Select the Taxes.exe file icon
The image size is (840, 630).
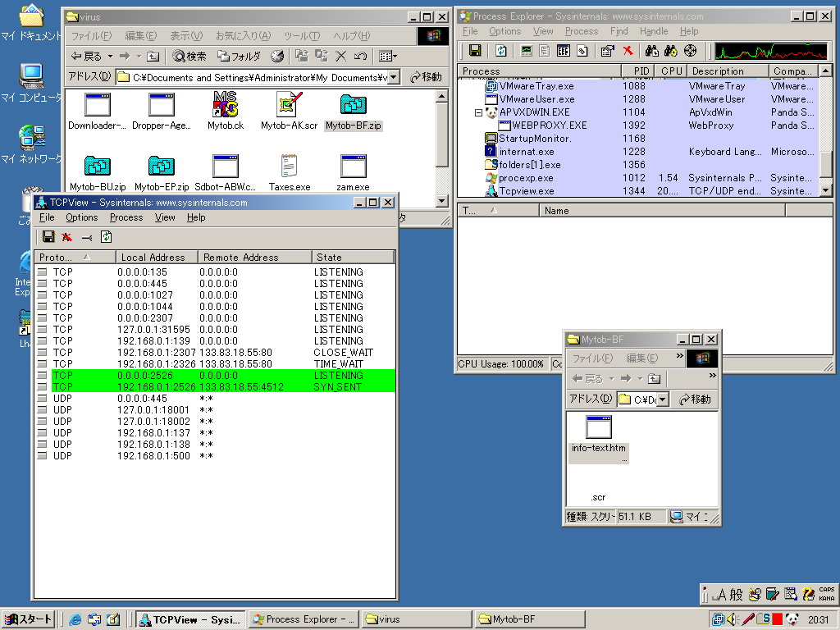(289, 167)
